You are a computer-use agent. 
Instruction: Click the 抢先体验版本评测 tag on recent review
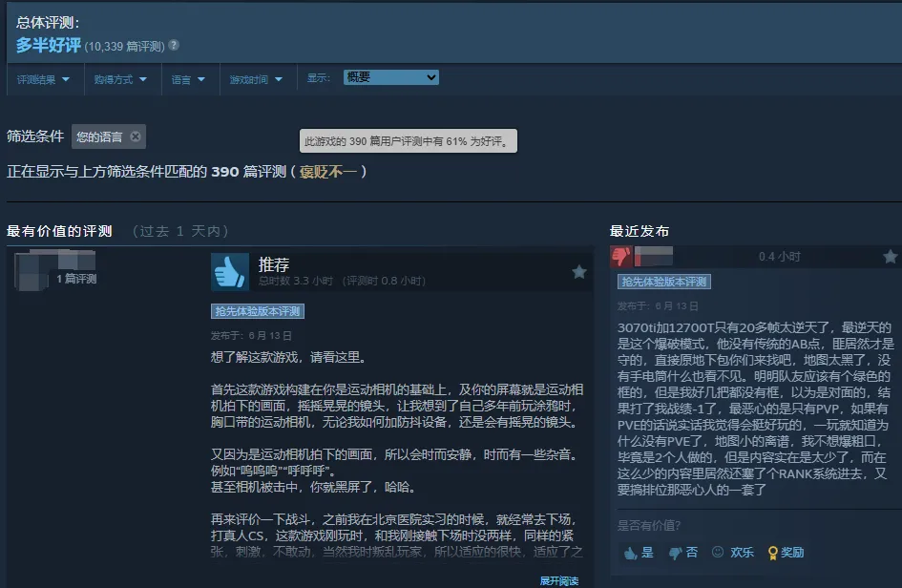[x=663, y=282]
